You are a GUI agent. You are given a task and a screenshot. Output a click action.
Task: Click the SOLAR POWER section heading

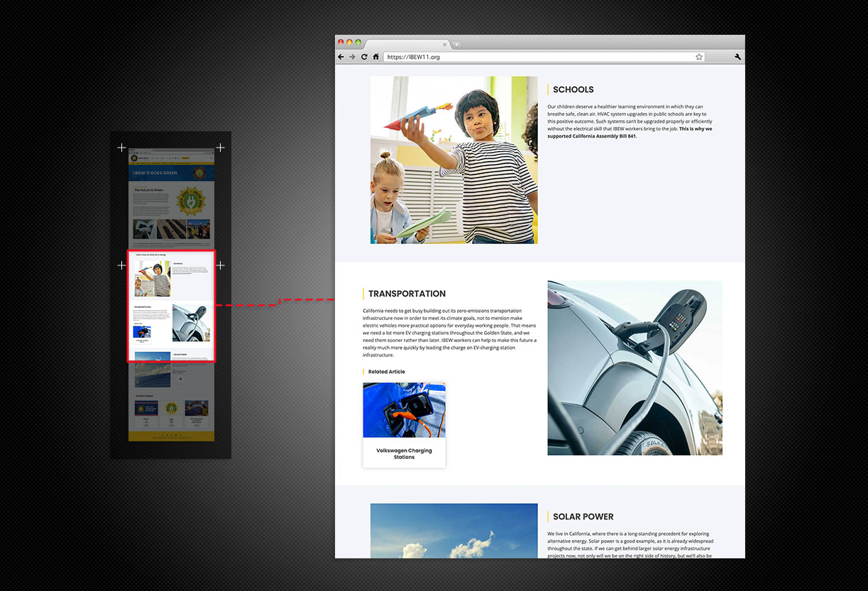pos(583,517)
